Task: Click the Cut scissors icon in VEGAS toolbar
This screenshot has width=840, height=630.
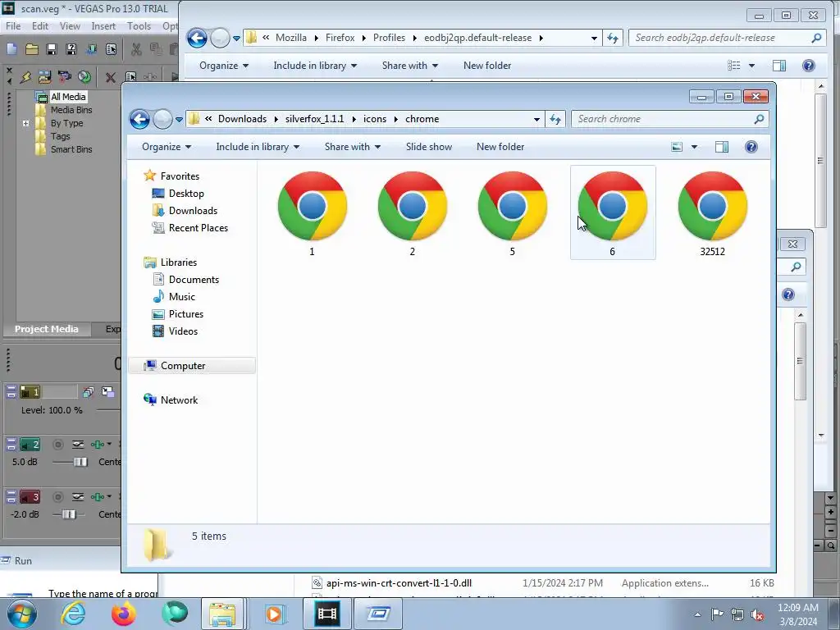Action: [136, 49]
